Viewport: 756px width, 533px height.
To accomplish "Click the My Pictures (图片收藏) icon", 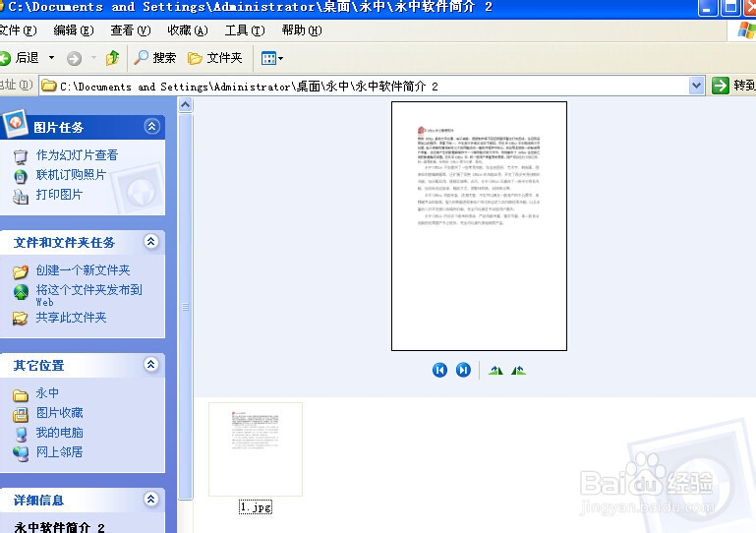I will pos(21,414).
